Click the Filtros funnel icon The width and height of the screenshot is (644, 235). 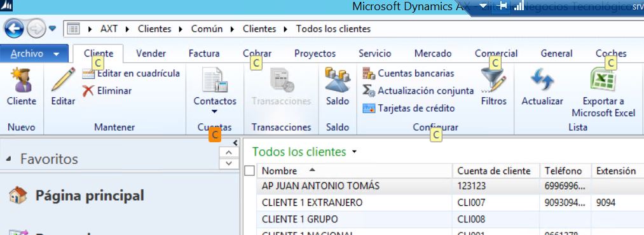point(493,81)
